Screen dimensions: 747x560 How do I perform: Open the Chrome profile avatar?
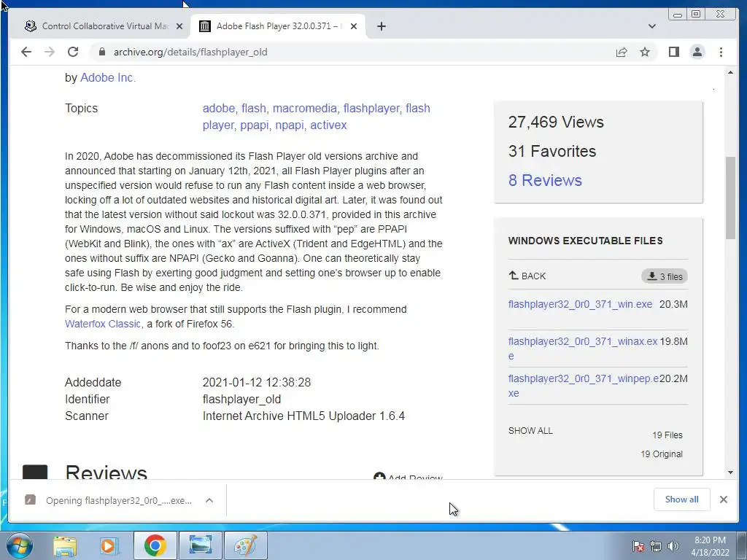click(x=697, y=52)
